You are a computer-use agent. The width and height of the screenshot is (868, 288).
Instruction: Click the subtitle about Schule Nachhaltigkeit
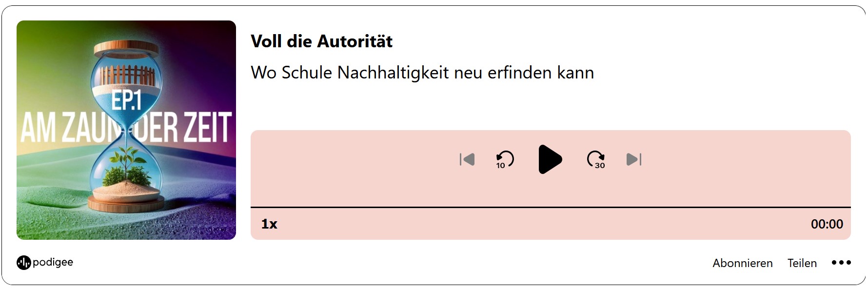click(422, 73)
